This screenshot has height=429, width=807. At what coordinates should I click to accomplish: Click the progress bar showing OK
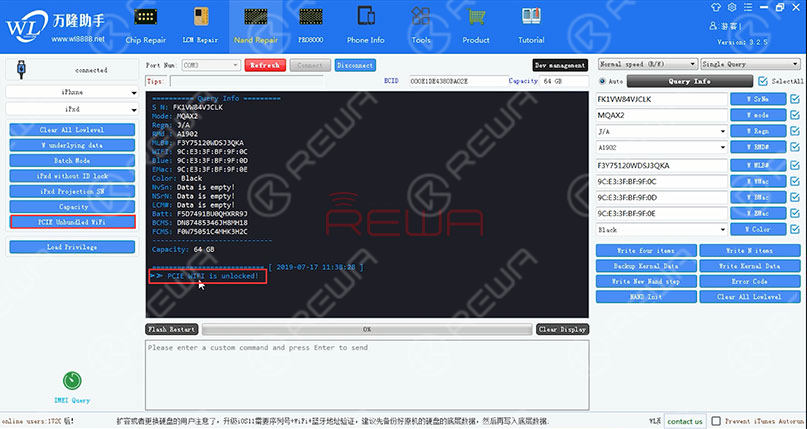pos(367,329)
